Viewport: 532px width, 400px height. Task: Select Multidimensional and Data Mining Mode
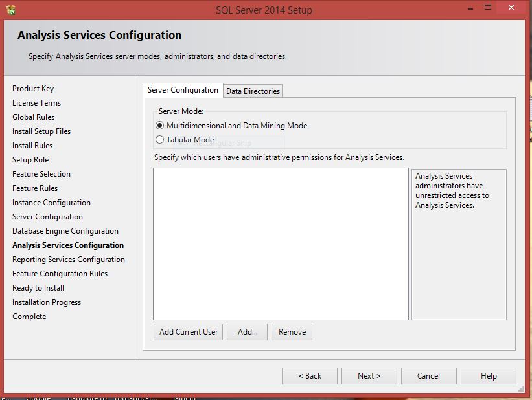point(160,126)
